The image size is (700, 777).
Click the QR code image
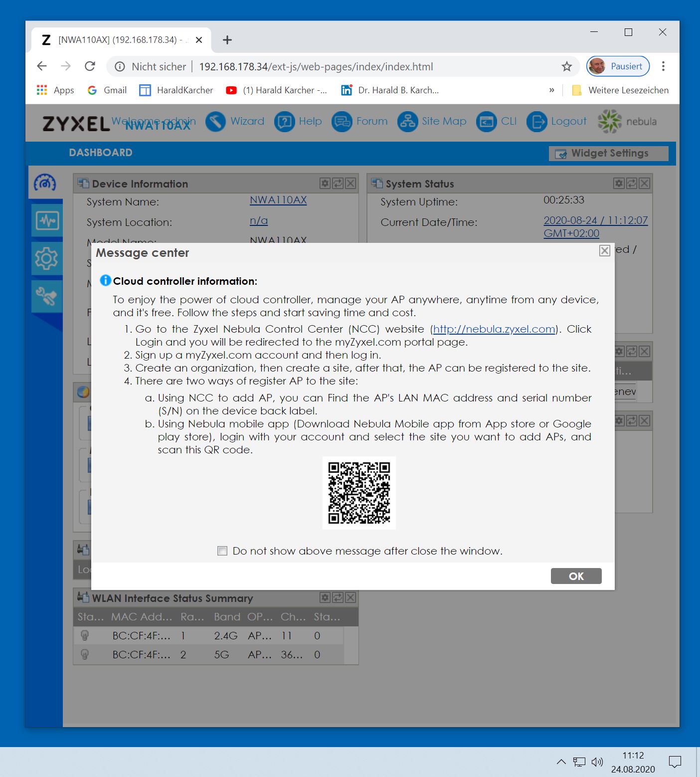point(359,493)
